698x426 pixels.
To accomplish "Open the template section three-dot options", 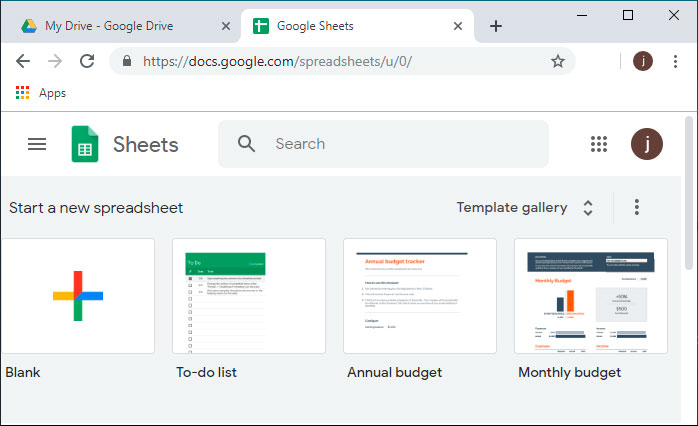I will click(x=637, y=207).
